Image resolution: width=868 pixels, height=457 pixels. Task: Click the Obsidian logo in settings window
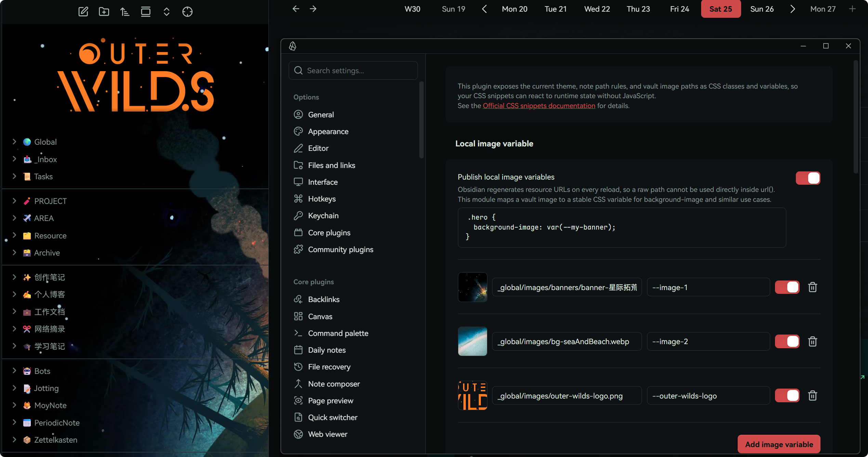point(293,46)
